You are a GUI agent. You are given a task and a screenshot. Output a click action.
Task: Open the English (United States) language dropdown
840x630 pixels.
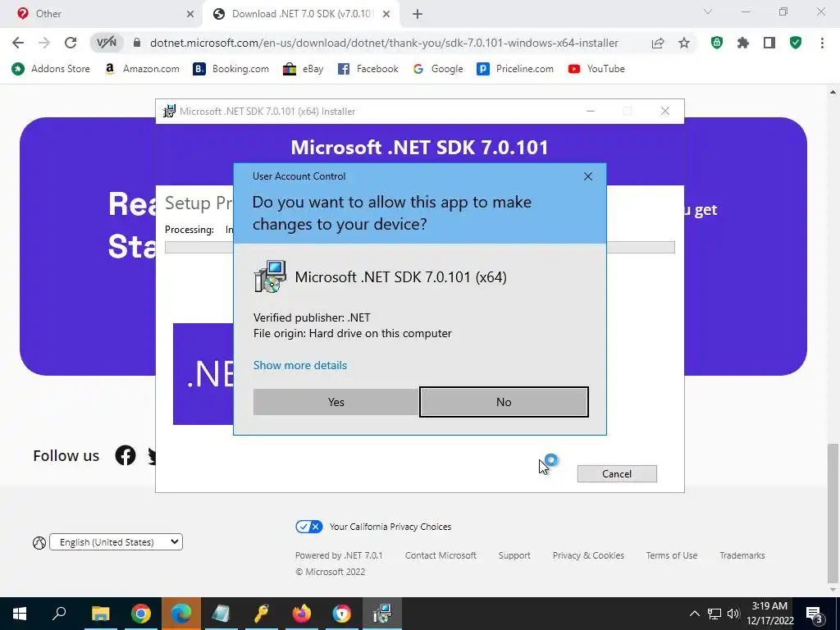click(x=116, y=542)
